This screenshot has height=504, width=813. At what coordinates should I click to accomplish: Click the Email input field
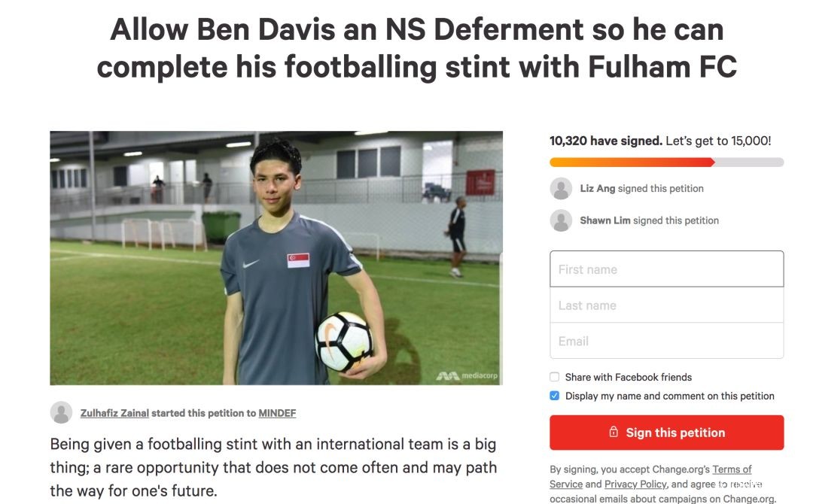point(667,341)
